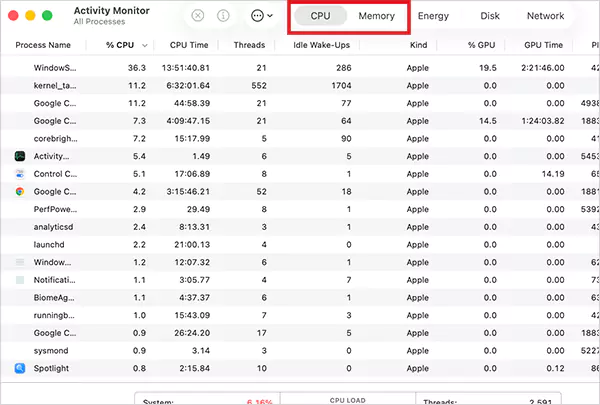Select the runningboardd process row

point(300,315)
